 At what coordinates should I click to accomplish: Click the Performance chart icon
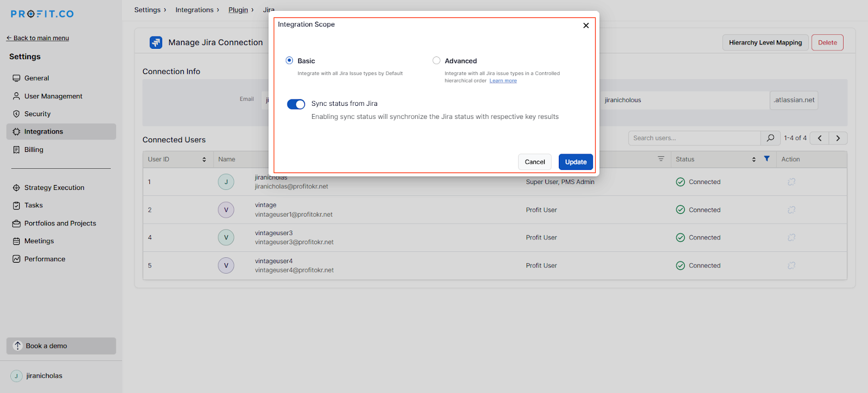tap(16, 259)
